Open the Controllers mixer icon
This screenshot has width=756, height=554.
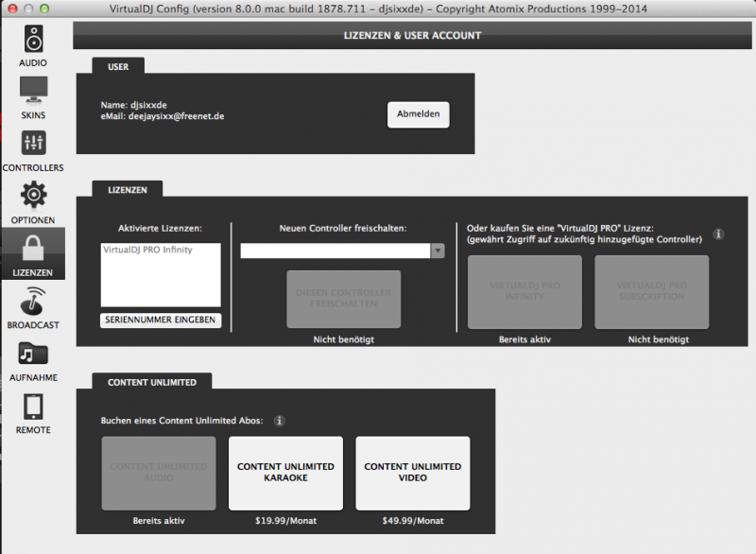[33, 143]
